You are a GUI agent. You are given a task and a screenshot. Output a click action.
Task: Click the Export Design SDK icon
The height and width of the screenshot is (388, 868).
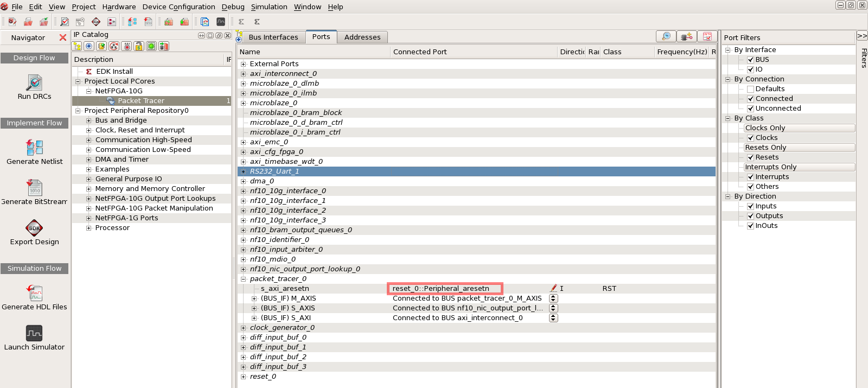(34, 228)
